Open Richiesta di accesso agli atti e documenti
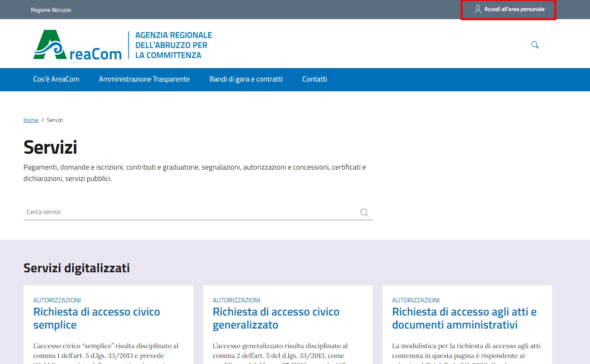This screenshot has height=364, width=590. (x=464, y=318)
